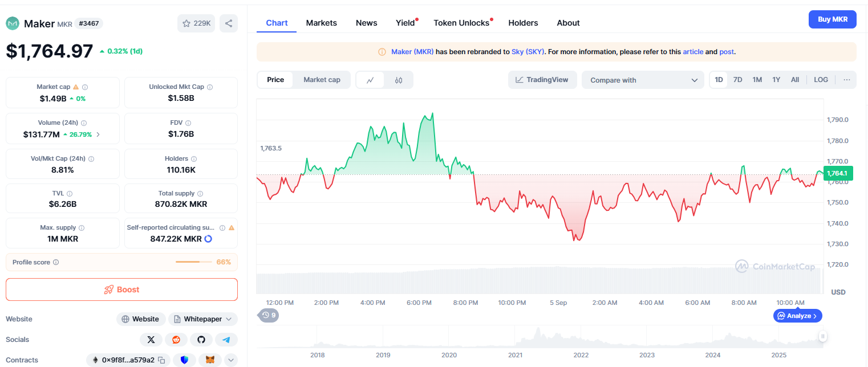Open chart more options ellipsis

click(x=846, y=80)
